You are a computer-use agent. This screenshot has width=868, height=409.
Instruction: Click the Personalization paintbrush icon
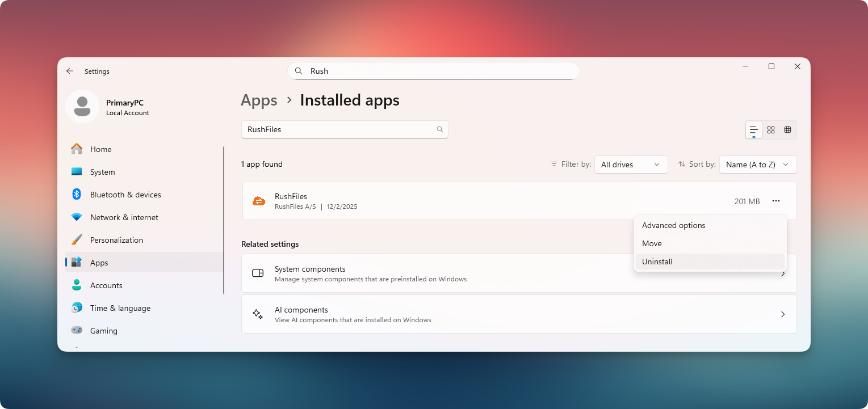[77, 239]
